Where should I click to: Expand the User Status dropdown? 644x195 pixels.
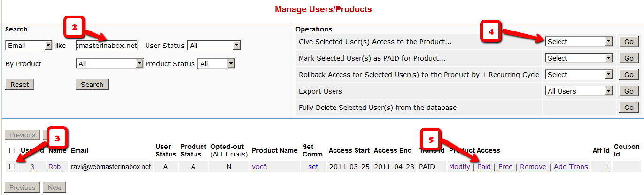pyautogui.click(x=214, y=46)
